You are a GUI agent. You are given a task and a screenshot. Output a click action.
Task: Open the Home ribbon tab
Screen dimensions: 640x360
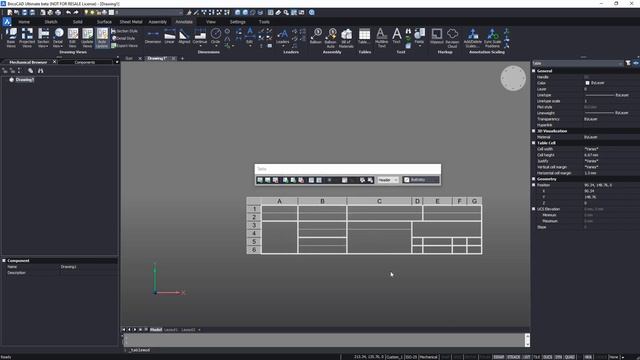[x=24, y=22]
